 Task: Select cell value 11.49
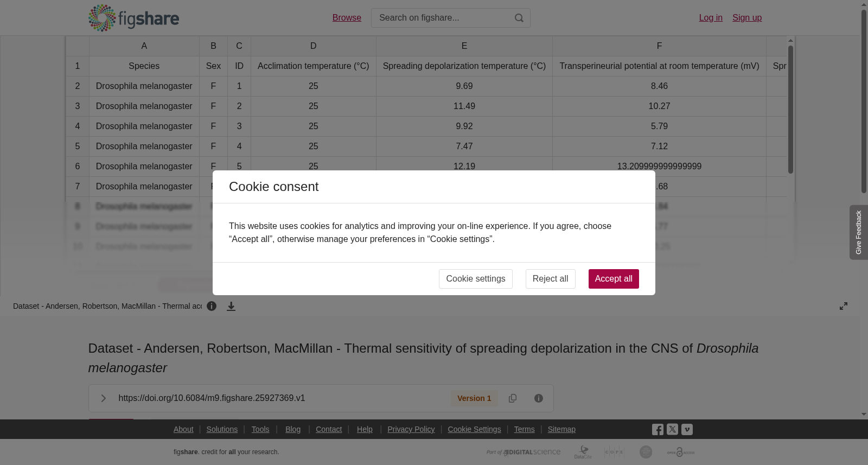[464, 106]
